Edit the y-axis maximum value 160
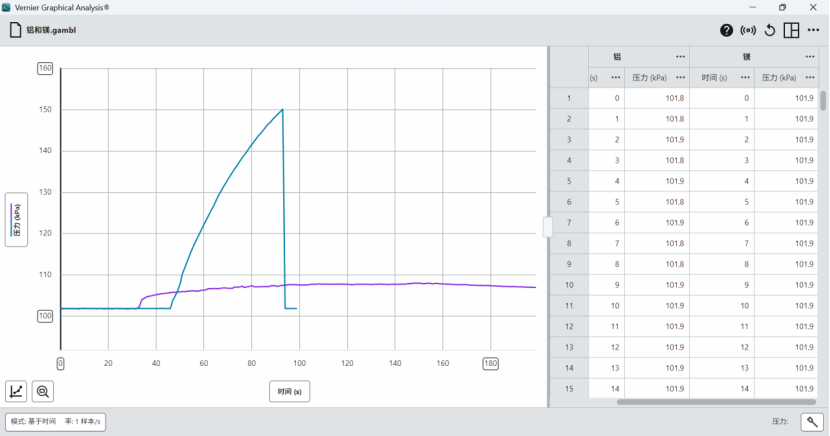This screenshot has height=436, width=830. 45,68
